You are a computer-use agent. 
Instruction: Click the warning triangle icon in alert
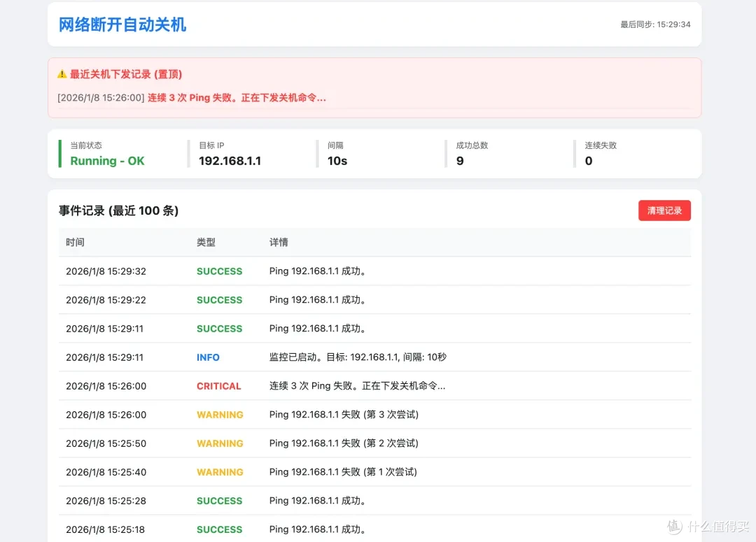coord(62,74)
